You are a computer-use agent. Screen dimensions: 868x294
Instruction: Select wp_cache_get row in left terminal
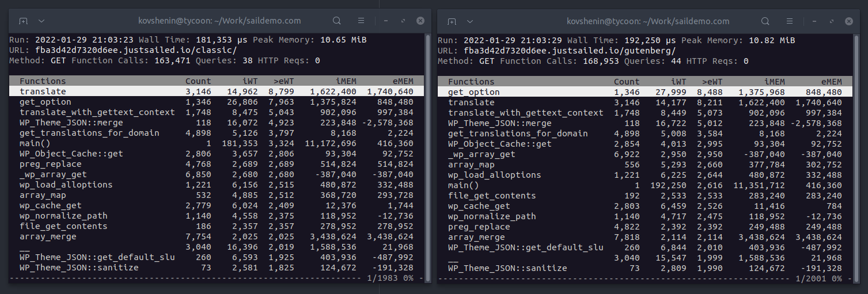[217, 205]
